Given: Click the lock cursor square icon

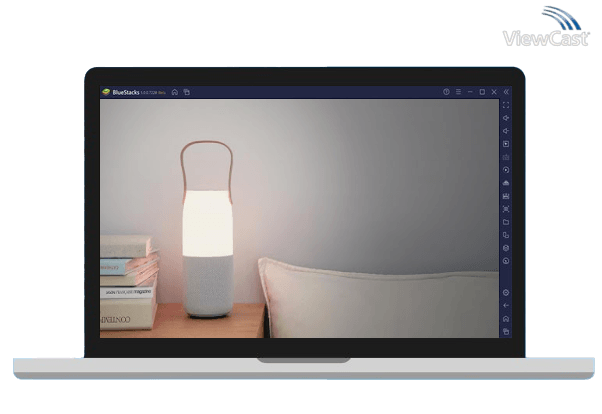Looking at the screenshot, I should click(506, 144).
